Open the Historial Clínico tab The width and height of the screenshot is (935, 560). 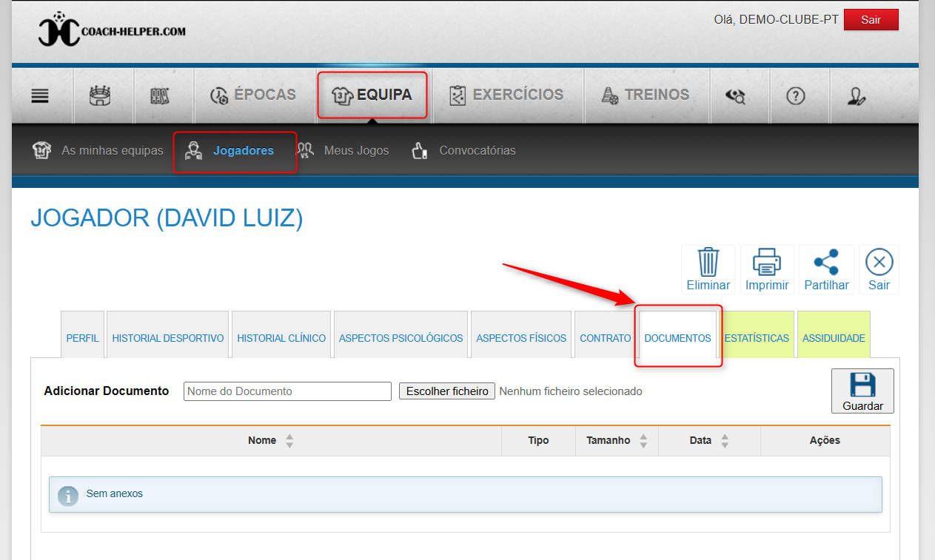click(281, 338)
